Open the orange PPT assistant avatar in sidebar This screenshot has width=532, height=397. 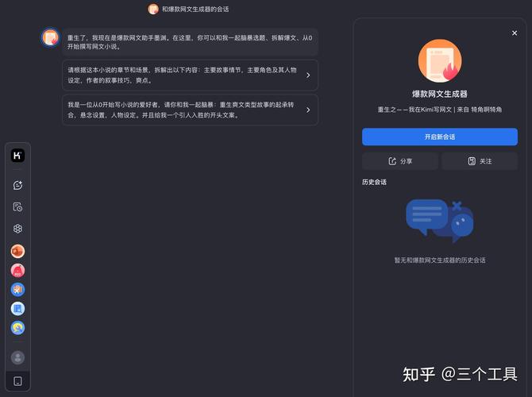[17, 251]
